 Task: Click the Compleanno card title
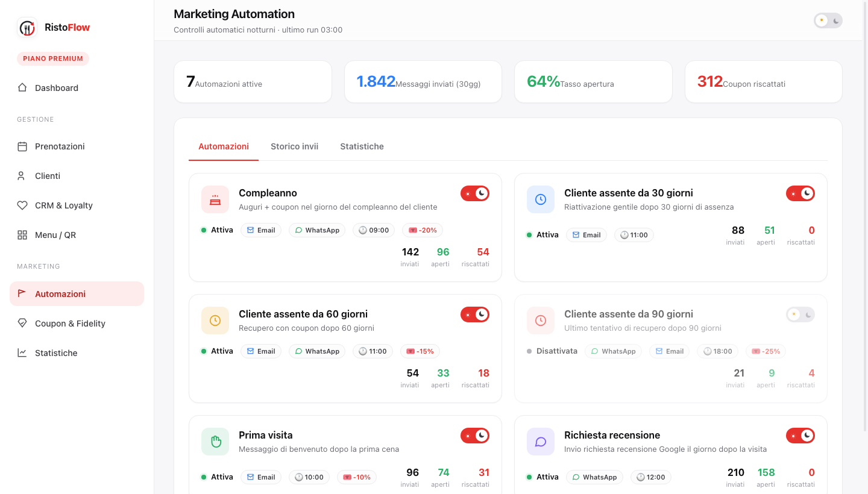click(268, 193)
